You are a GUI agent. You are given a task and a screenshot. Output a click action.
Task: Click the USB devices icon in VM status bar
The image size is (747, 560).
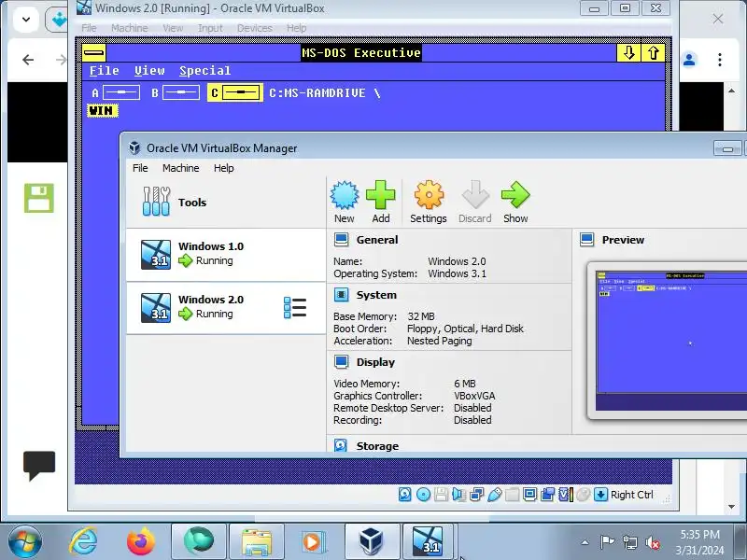point(495,495)
